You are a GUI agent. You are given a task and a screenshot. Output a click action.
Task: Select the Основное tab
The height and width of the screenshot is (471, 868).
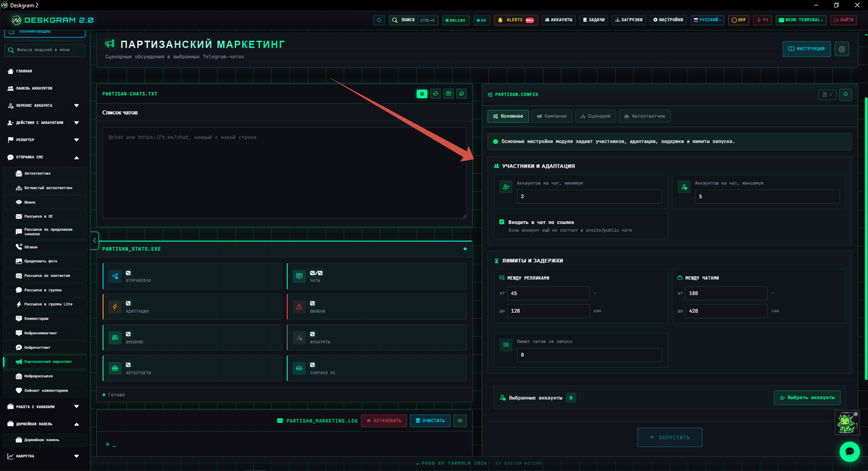coord(508,116)
